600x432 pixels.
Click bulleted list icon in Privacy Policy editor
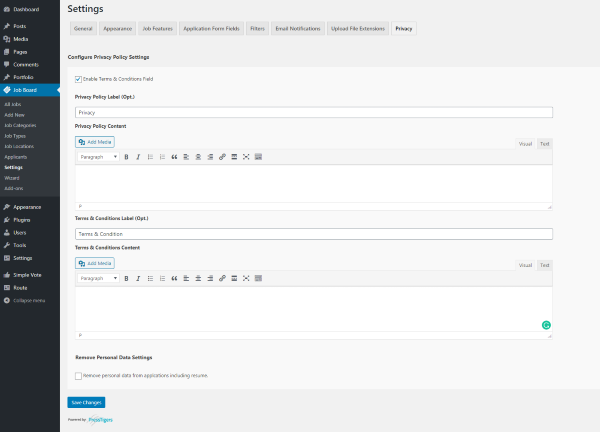pyautogui.click(x=150, y=157)
